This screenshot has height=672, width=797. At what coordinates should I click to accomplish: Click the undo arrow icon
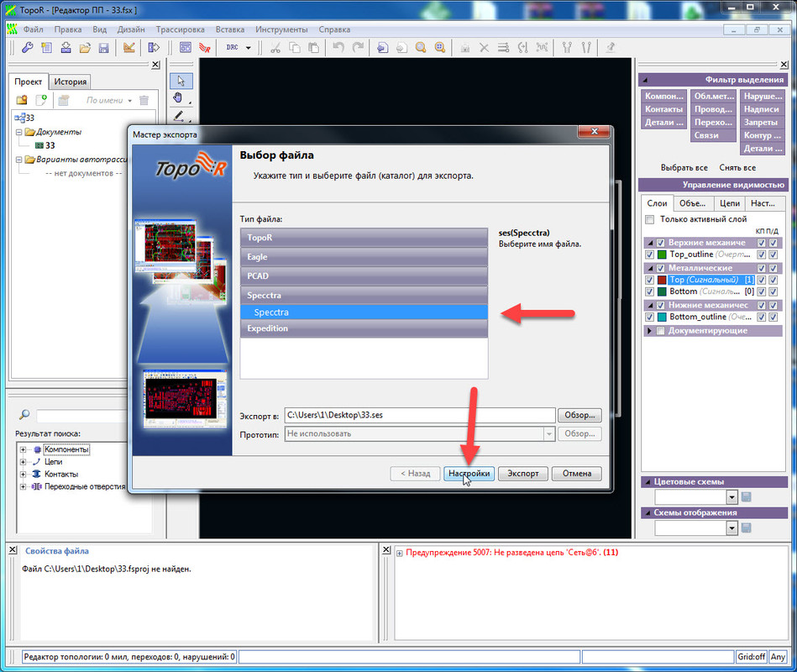338,48
